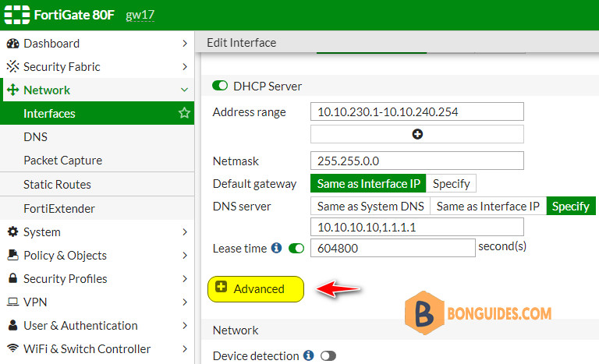
Task: Click the WiFi signal icon
Action: pos(12,348)
